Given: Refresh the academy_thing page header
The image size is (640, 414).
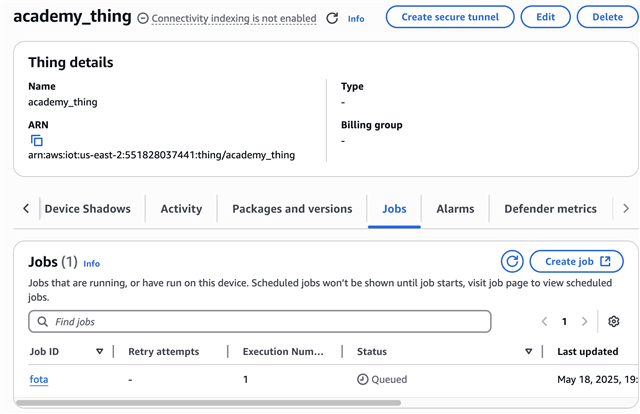Looking at the screenshot, I should click(332, 18).
